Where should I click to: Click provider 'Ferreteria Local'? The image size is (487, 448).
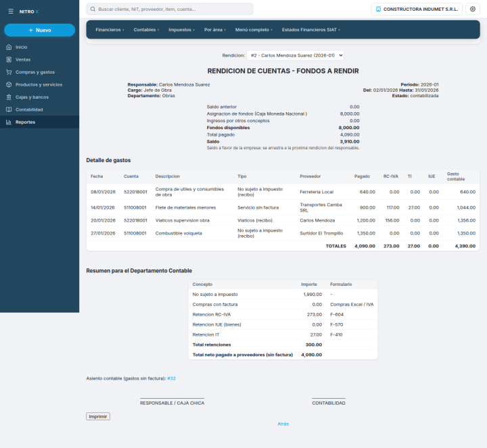click(x=317, y=192)
